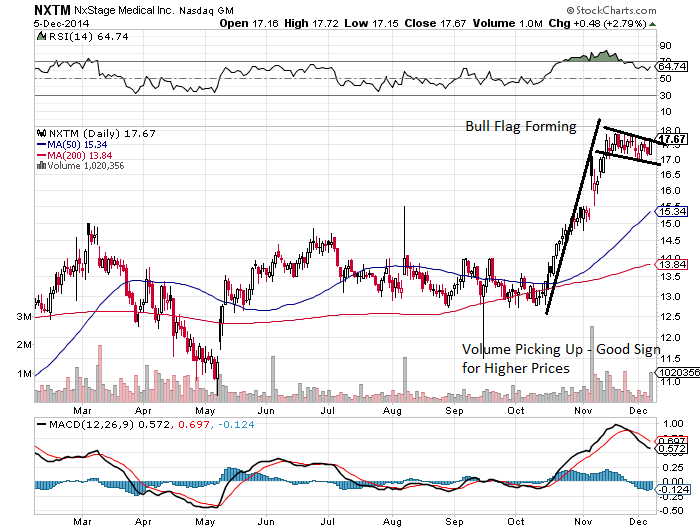
Task: Click the 13.84 moving average tag on right axis
Action: [672, 265]
